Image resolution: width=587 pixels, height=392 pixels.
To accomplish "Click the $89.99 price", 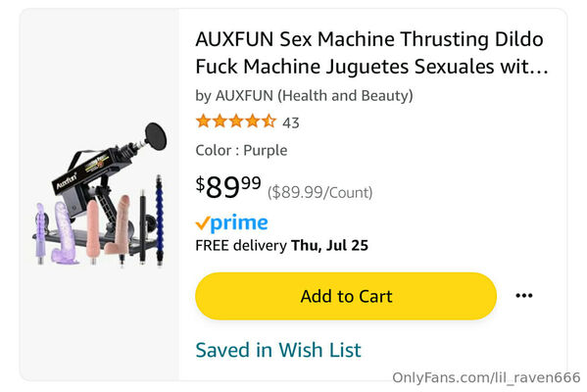I will click(x=228, y=187).
